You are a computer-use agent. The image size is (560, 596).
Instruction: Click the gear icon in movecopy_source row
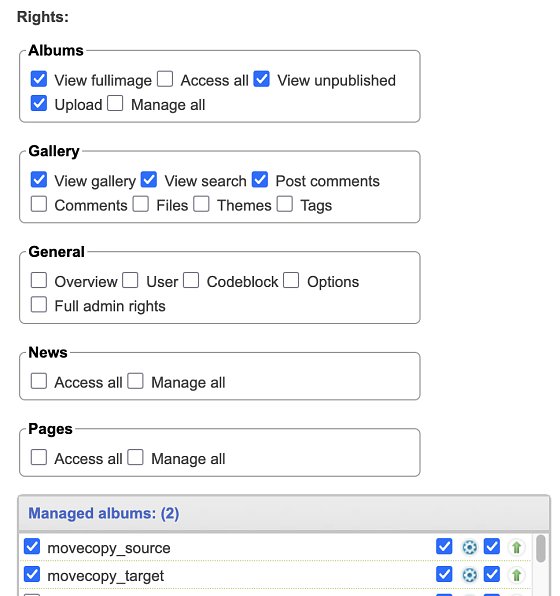click(x=469, y=547)
